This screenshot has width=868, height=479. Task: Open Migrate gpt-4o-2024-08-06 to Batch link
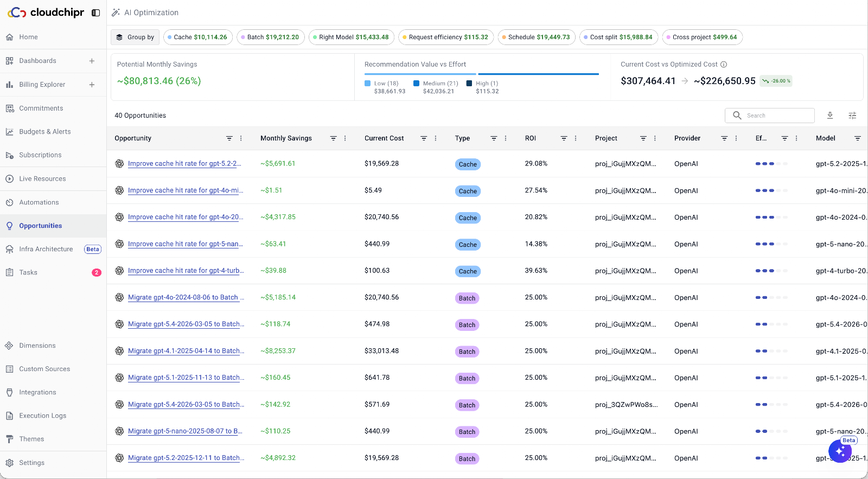[x=186, y=297]
